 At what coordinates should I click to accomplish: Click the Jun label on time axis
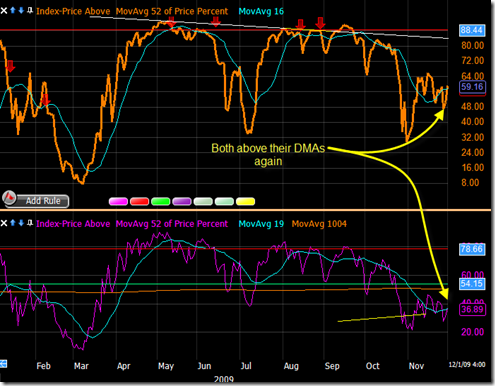[x=204, y=366]
